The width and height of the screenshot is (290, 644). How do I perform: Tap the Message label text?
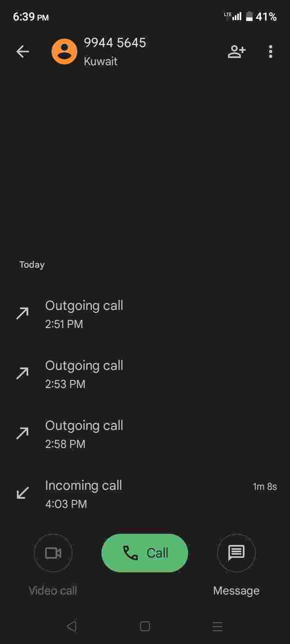pyautogui.click(x=236, y=590)
